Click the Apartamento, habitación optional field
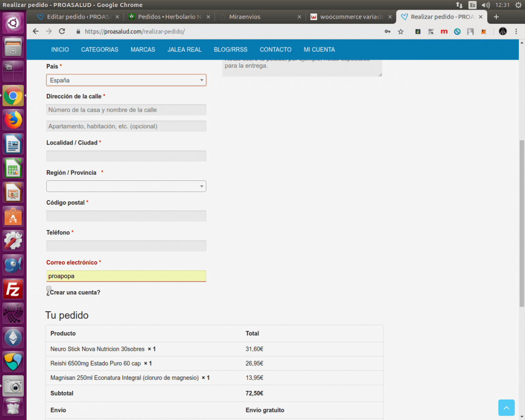Viewport: 525px width, 420px height. [x=126, y=126]
